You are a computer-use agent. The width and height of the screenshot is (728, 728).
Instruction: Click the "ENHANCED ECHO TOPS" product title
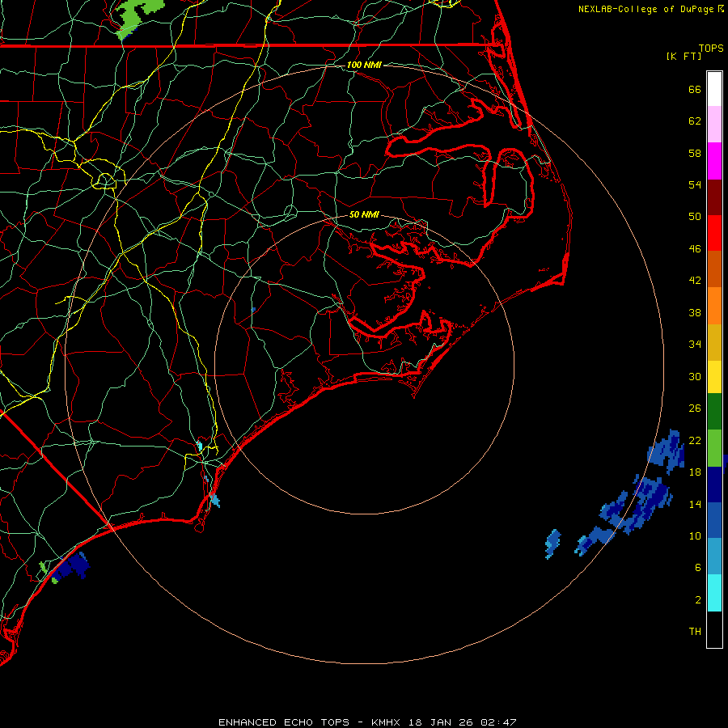(x=284, y=722)
